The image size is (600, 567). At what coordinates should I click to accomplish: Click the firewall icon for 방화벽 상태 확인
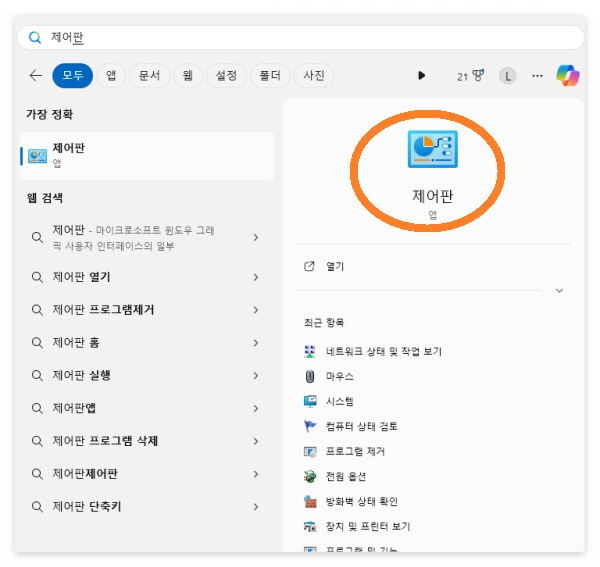[x=310, y=501]
